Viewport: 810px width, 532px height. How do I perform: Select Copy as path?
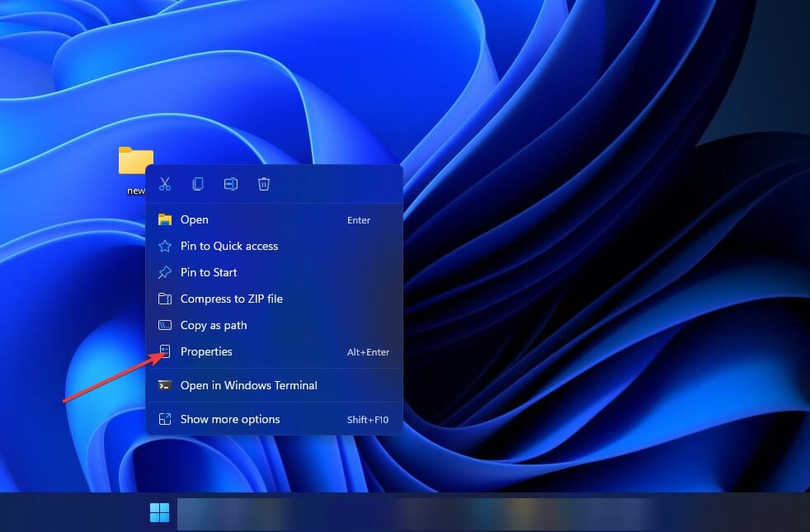[275, 325]
